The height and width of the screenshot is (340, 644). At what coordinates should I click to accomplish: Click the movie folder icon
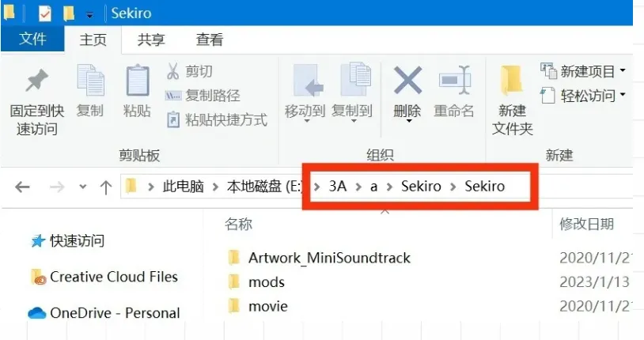(233, 306)
